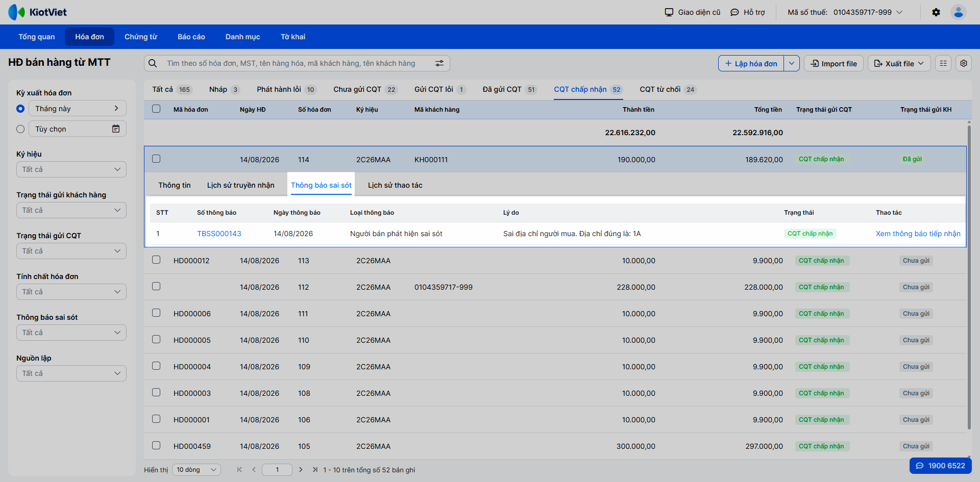Viewport: 980px width, 482px height.
Task: Open Hỗ trợ support chat
Action: (x=748, y=12)
